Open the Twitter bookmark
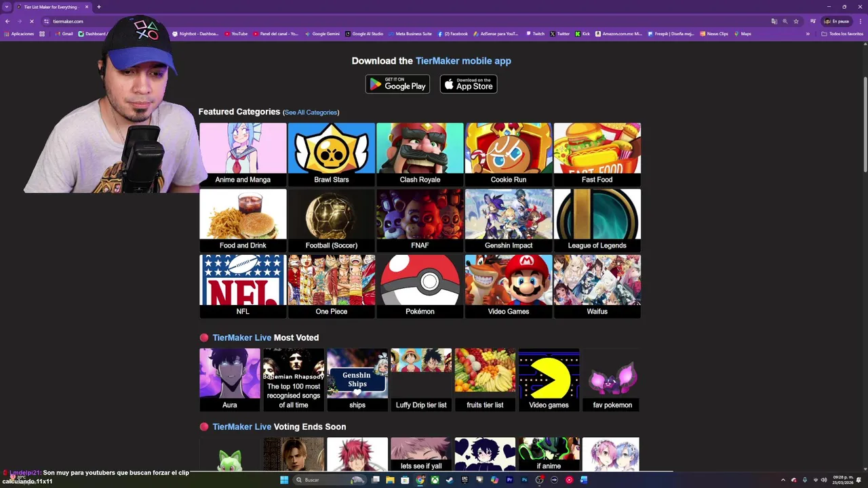 click(560, 34)
